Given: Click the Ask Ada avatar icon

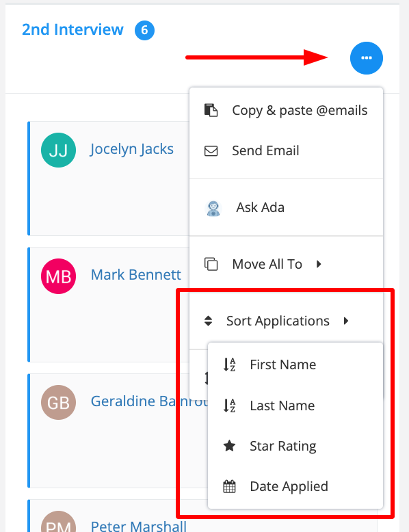Looking at the screenshot, I should tap(213, 208).
